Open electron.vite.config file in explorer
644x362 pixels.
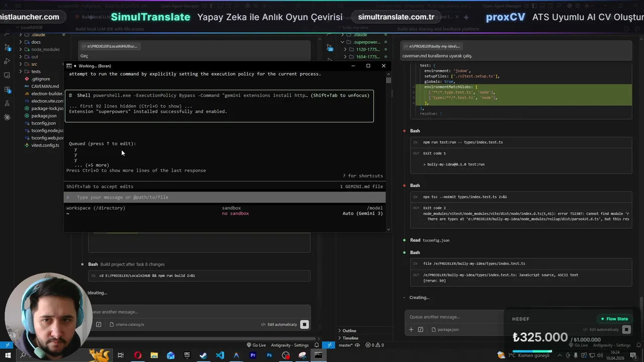pos(47,101)
